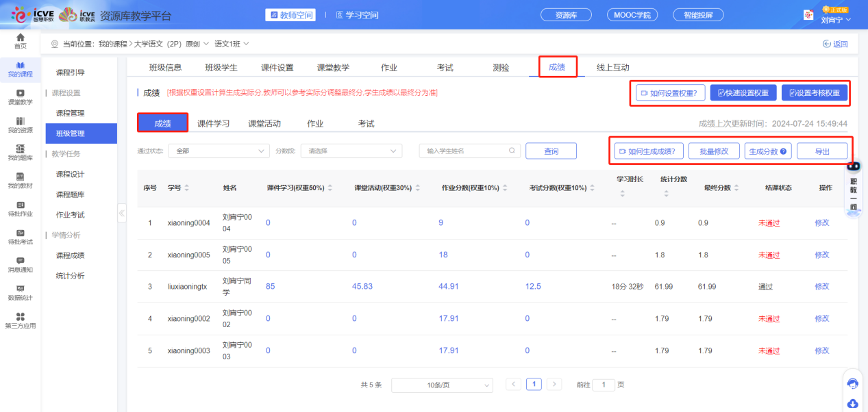Screen dimensions: 868x412
Task: Open 待批作业 icon in left sidebar
Action: 21,205
